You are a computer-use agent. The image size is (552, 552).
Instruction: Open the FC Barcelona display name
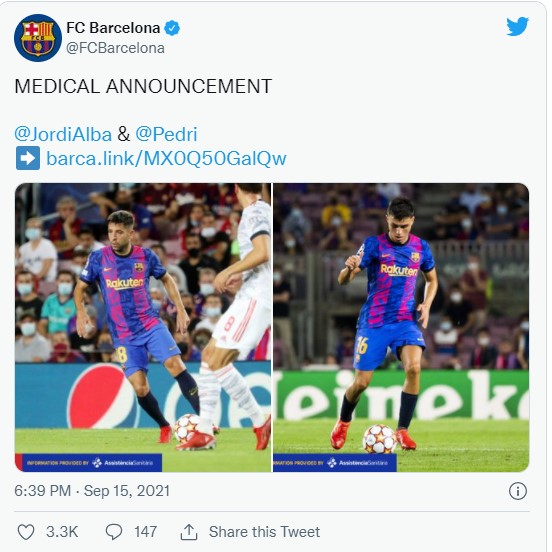point(113,28)
